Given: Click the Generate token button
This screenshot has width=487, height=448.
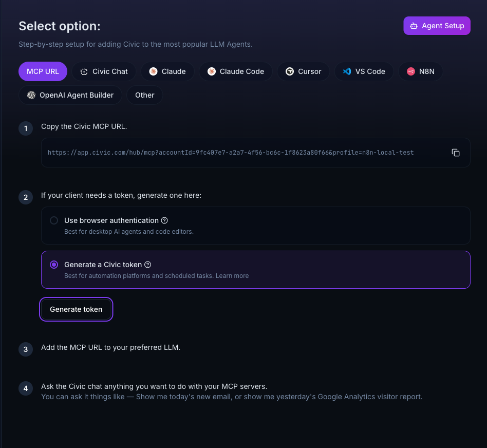Looking at the screenshot, I should [76, 309].
